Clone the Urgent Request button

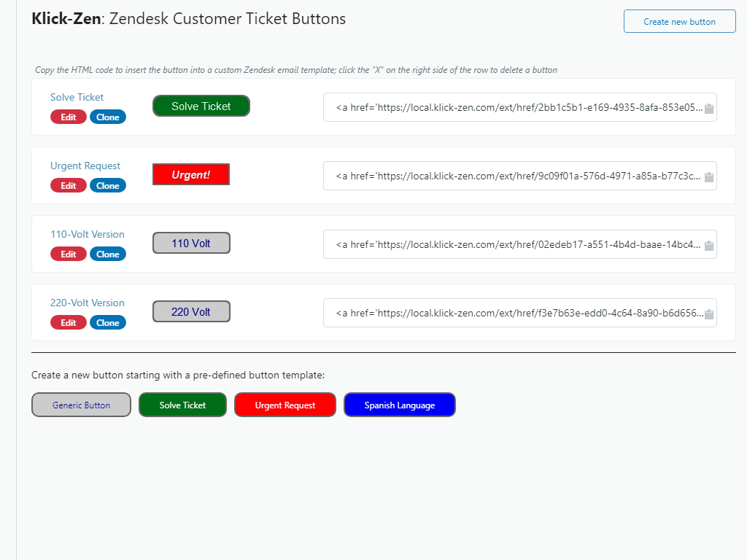point(108,186)
